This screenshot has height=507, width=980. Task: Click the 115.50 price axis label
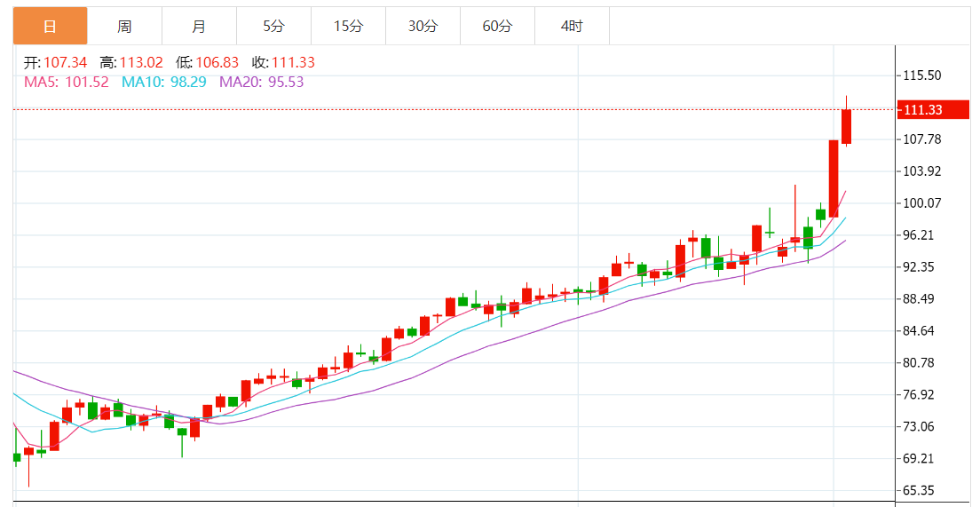pyautogui.click(x=922, y=75)
